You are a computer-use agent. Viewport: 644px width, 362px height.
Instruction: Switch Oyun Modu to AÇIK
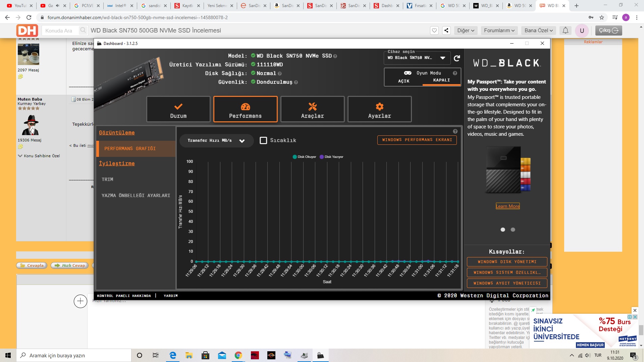[404, 81]
